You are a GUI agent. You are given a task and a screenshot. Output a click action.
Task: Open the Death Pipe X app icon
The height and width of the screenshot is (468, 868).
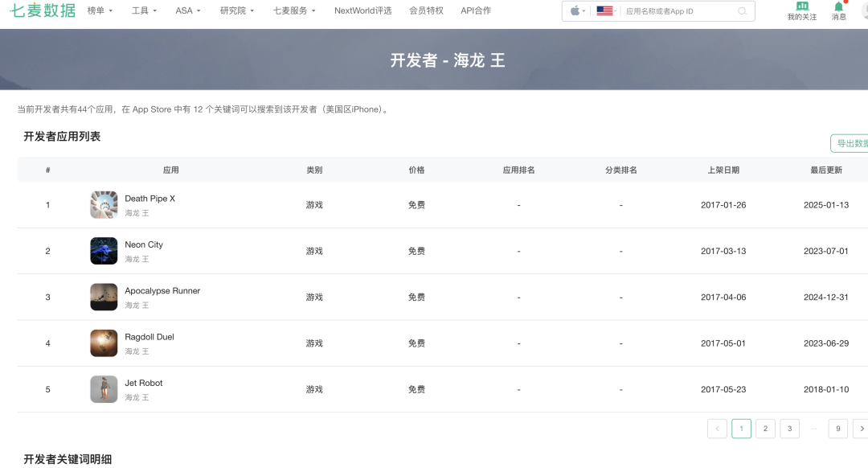(x=104, y=205)
